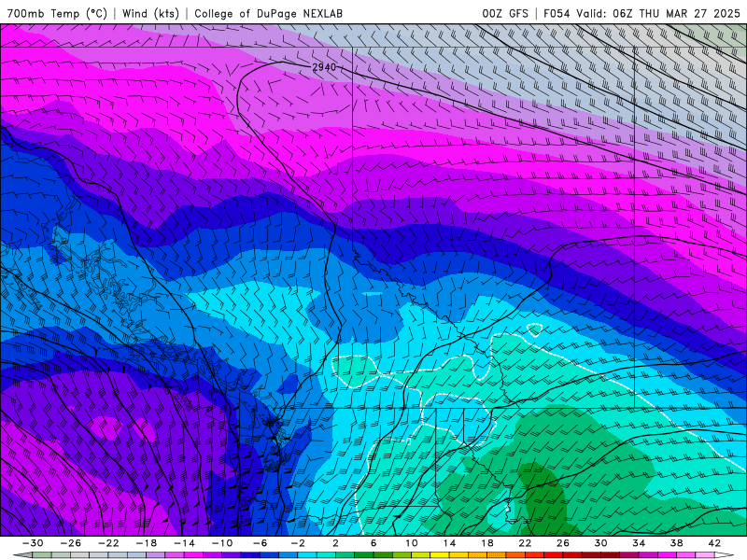Click the '-2' color scale label
This screenshot has height=560, width=747.
pyautogui.click(x=297, y=543)
